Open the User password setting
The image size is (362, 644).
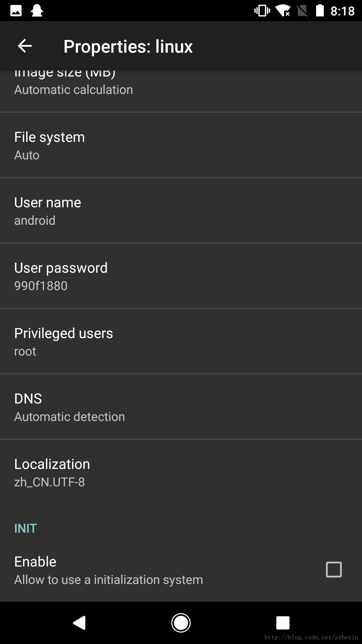click(x=181, y=276)
